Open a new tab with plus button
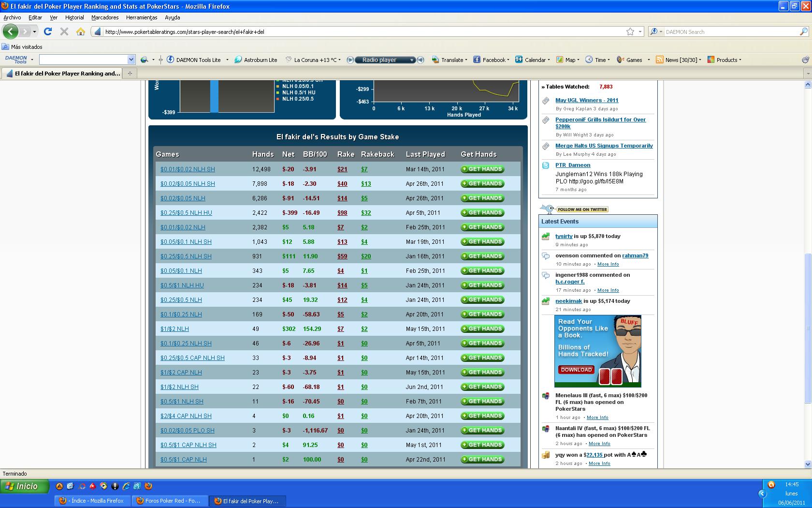The width and height of the screenshot is (812, 508). click(130, 74)
